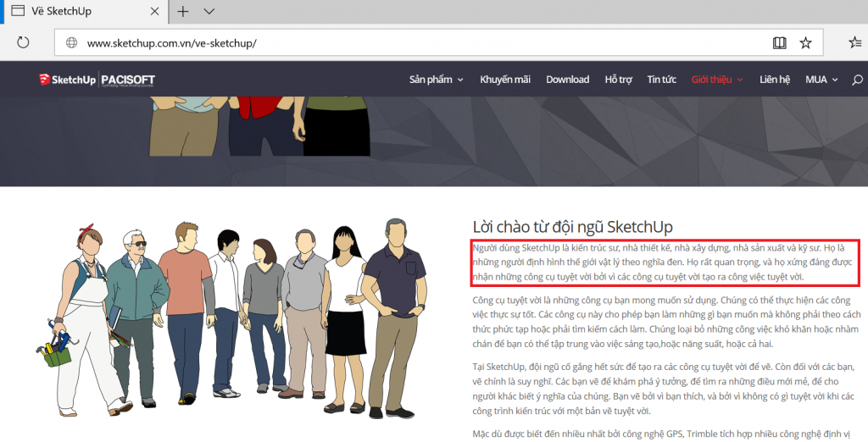Click paragraph starting Mặc dù được biết
This screenshot has height=442, width=868.
pos(661,434)
